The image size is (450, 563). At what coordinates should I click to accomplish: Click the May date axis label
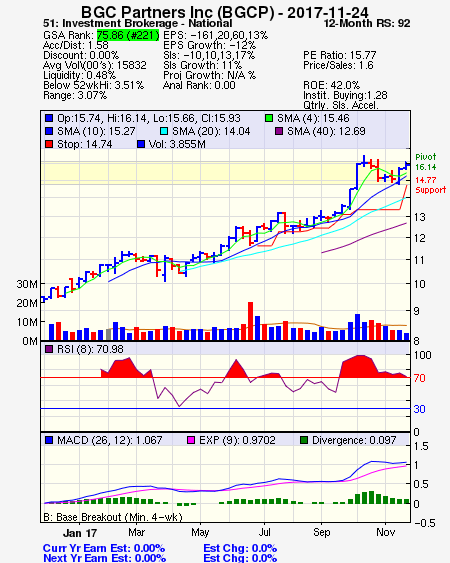200,532
